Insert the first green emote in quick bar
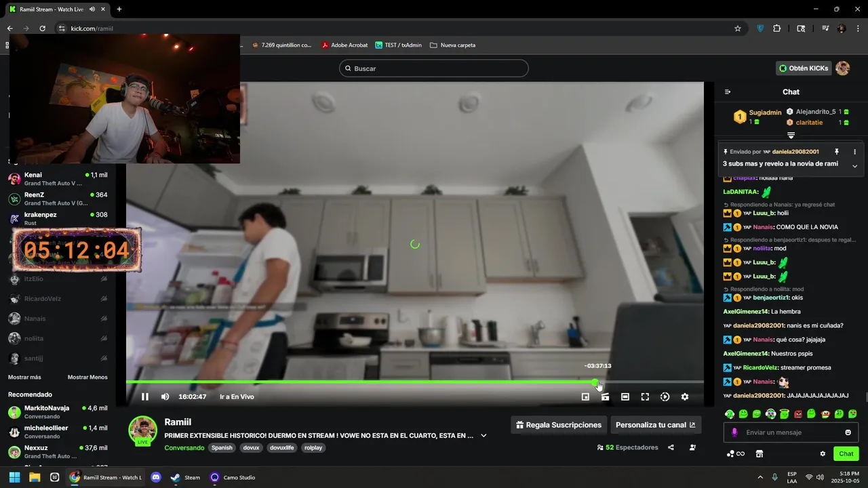Viewport: 868px width, 488px height. [730, 413]
